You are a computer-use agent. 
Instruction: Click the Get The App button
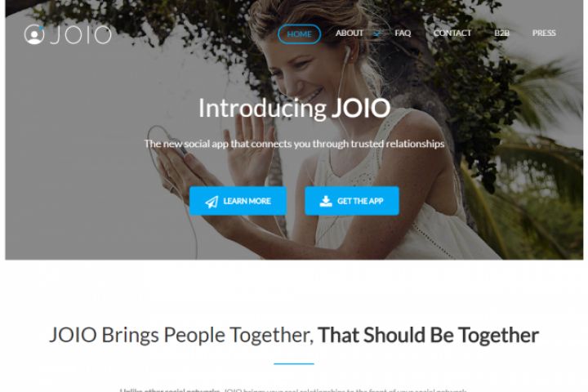point(352,201)
